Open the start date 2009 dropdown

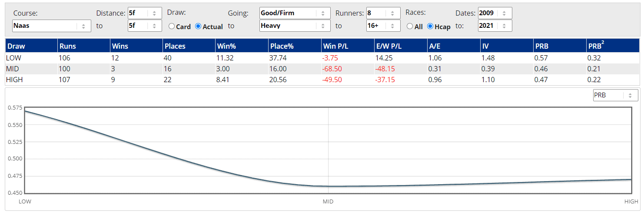[x=495, y=13]
